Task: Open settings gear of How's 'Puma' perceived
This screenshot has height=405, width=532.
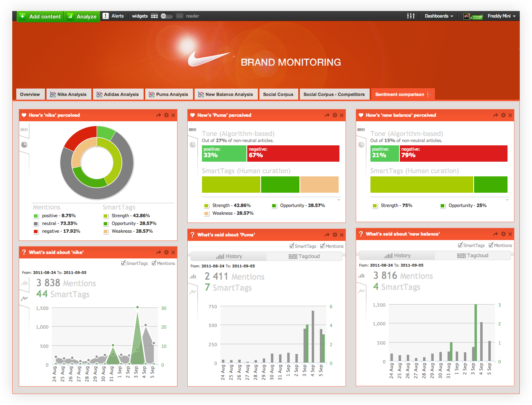Action: pos(335,115)
